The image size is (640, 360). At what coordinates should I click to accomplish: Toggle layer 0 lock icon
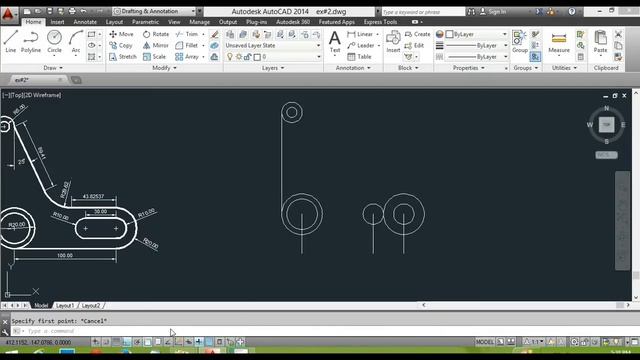coord(247,57)
